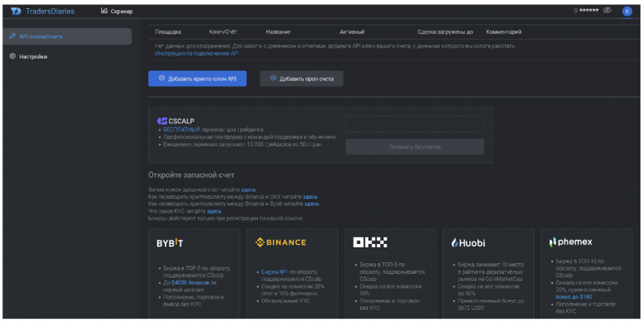Open the K user avatar menu
The image size is (644, 328).
point(627,11)
